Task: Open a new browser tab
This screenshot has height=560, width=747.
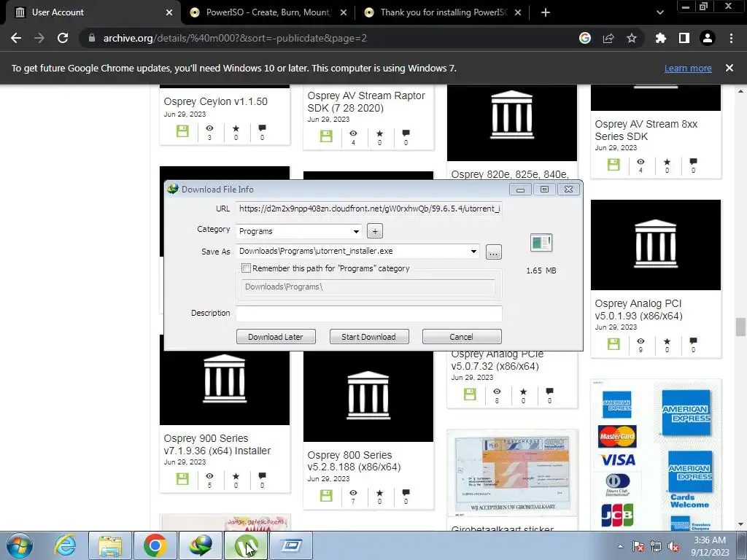Action: click(546, 12)
